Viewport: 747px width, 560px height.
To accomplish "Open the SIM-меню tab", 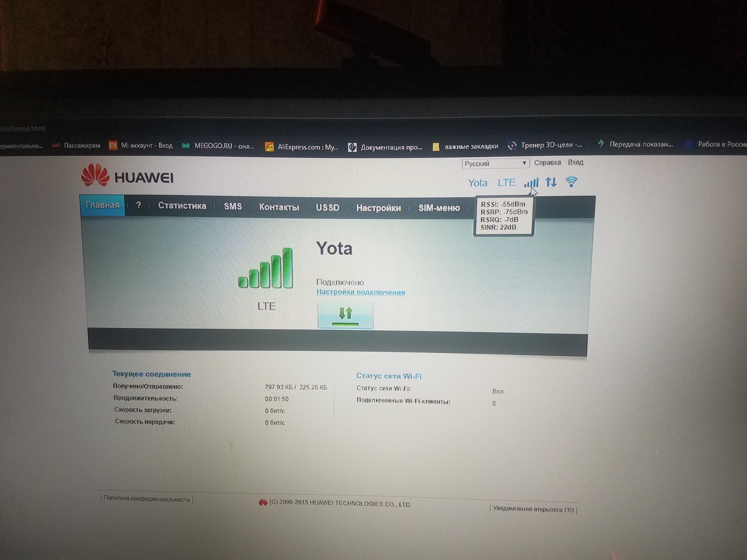I will (439, 208).
